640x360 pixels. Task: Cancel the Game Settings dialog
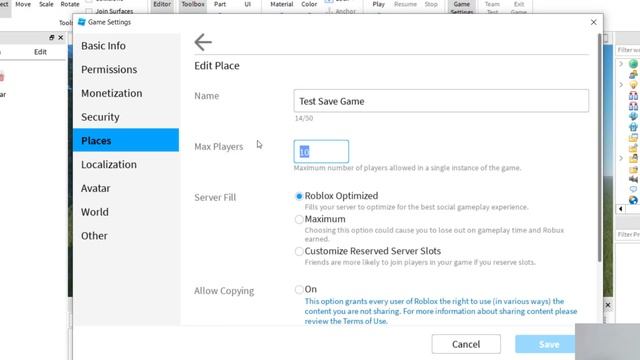[466, 344]
